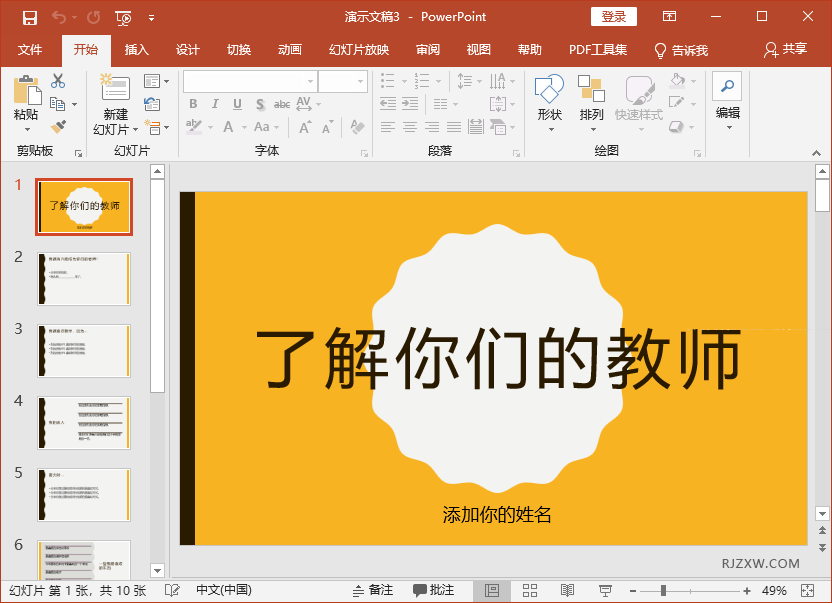The width and height of the screenshot is (832, 603).
Task: Click the Save icon in title bar
Action: pyautogui.click(x=29, y=17)
